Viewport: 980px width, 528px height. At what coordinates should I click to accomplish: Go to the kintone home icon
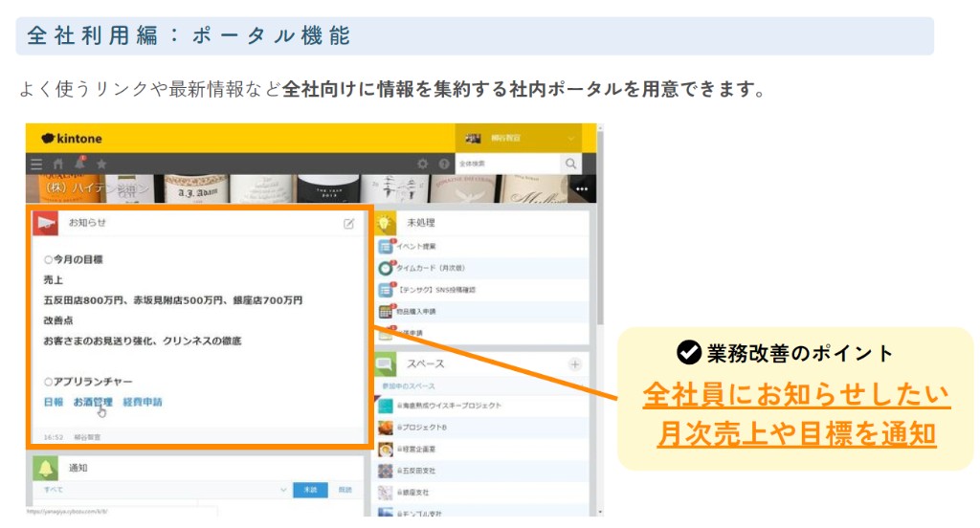click(58, 165)
